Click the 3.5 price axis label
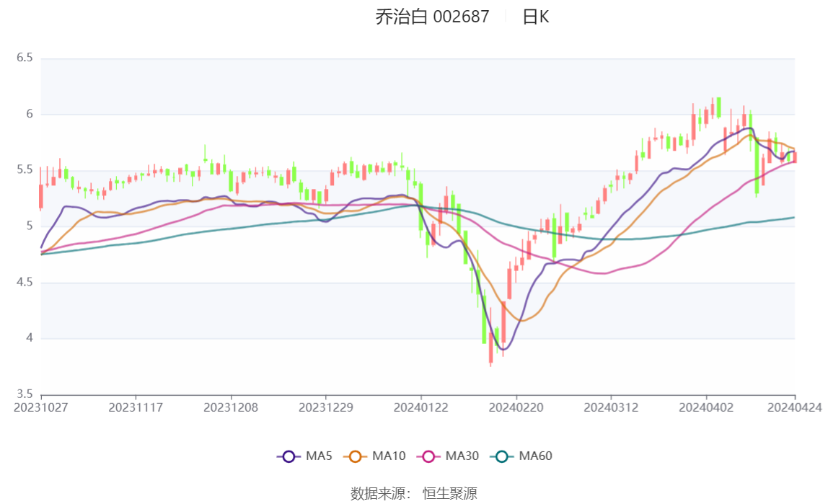 click(25, 394)
